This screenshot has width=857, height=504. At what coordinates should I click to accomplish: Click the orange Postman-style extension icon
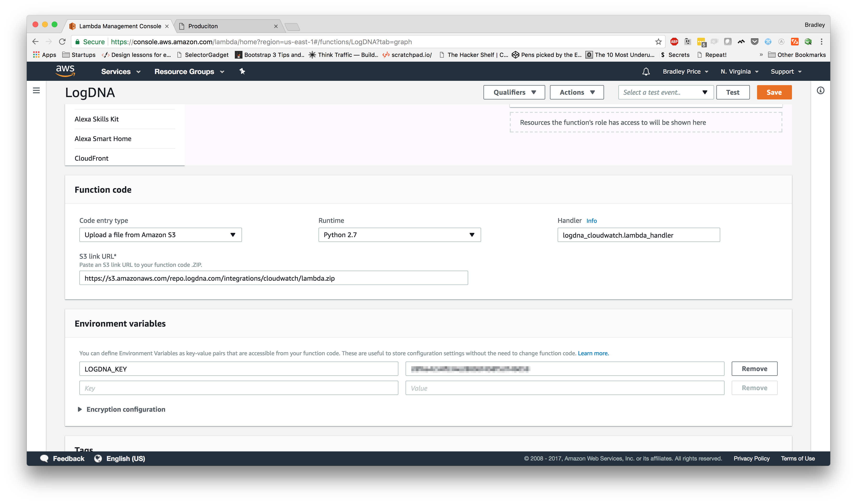(795, 42)
